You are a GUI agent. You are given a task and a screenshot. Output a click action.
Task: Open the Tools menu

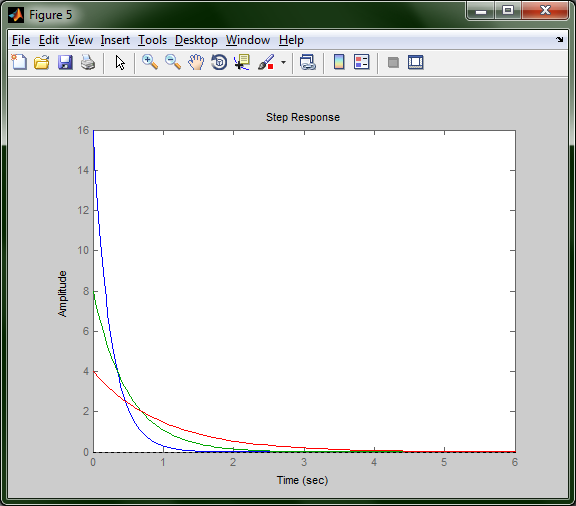pos(152,40)
